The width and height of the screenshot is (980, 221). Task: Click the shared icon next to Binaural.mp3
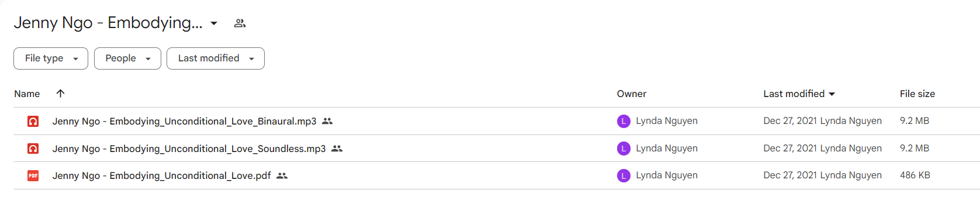(327, 121)
